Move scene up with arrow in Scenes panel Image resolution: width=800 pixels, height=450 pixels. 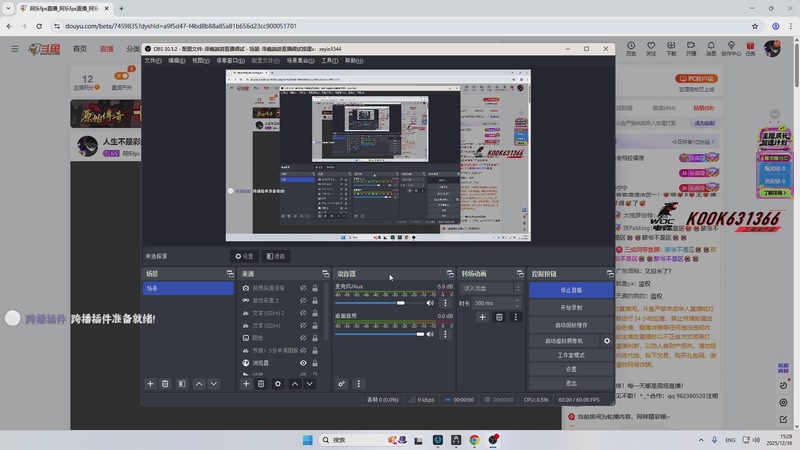(x=199, y=384)
